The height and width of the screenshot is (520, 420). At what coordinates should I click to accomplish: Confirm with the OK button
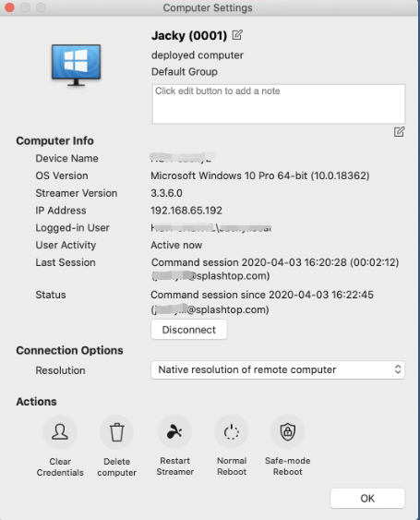(x=367, y=498)
